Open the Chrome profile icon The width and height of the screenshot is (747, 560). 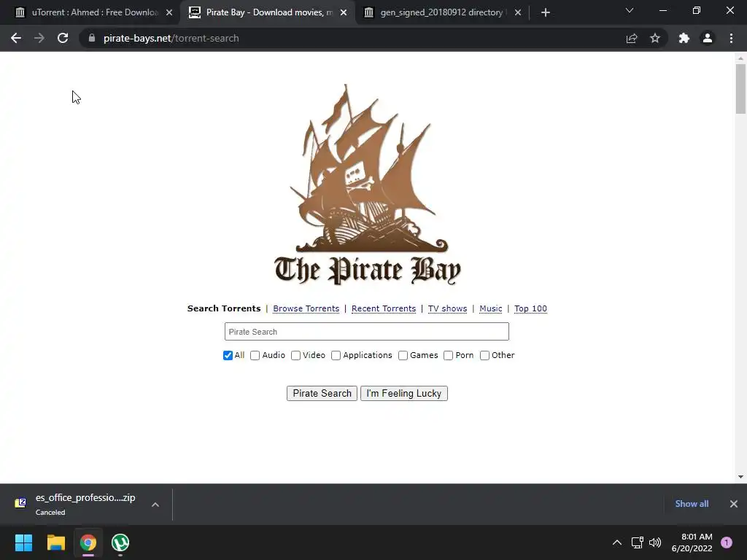(708, 38)
